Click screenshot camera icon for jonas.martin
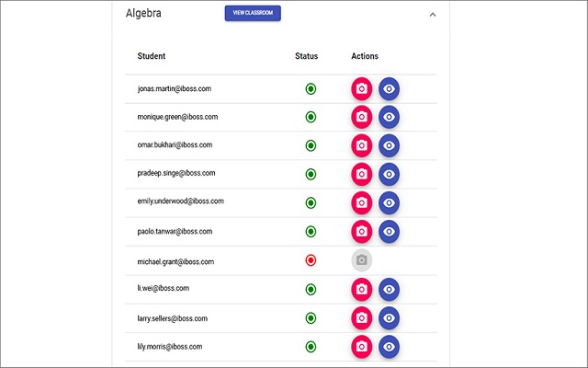Image resolution: width=588 pixels, height=368 pixels. [x=361, y=89]
